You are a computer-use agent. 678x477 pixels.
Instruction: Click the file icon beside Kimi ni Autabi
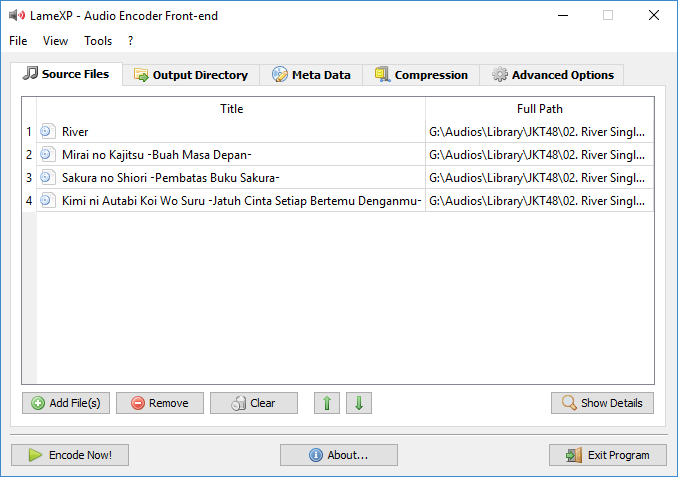(48, 200)
